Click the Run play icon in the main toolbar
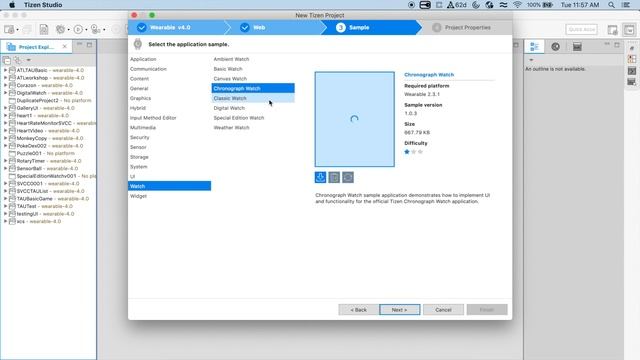This screenshot has height=360, width=640. [78, 29]
